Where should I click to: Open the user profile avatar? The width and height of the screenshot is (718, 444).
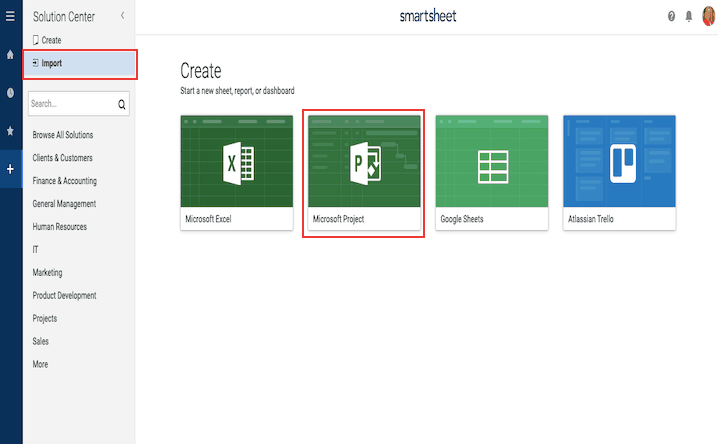(x=707, y=16)
